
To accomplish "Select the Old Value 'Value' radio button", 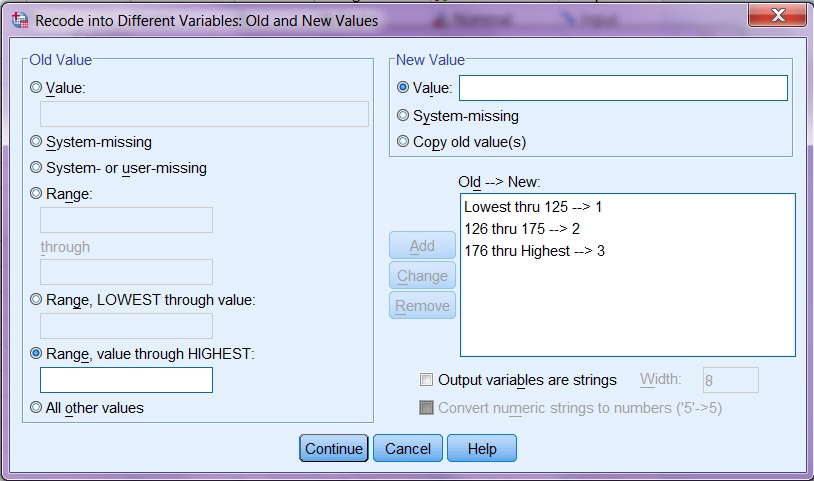I will (x=37, y=88).
